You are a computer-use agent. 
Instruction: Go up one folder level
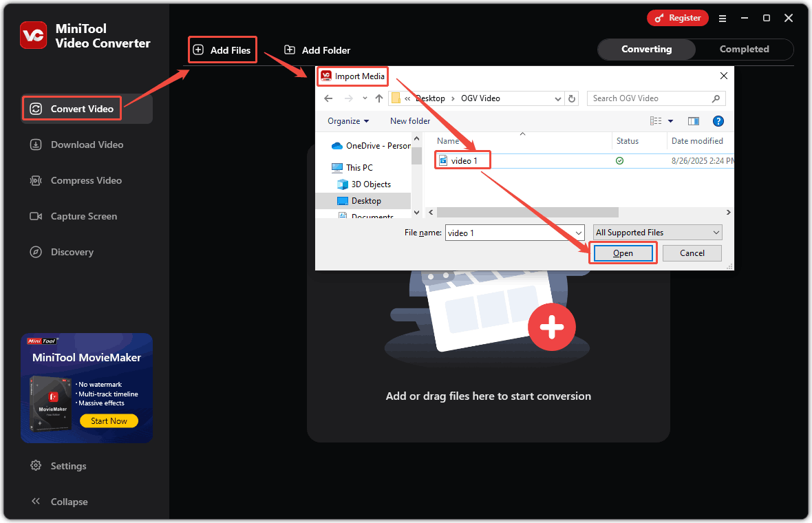[x=379, y=98]
